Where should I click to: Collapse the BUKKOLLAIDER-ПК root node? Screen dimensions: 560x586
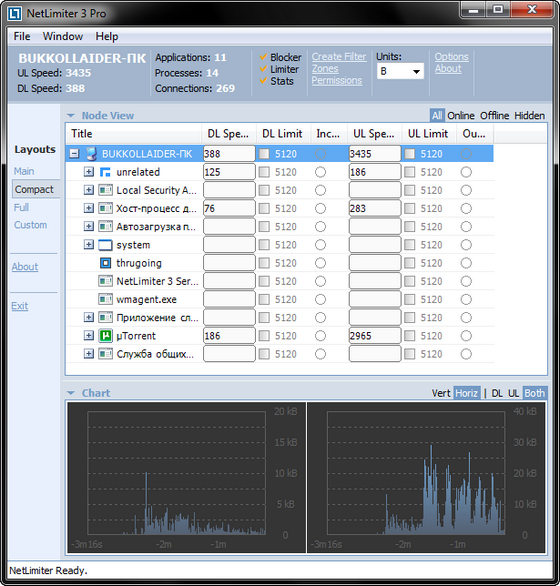click(74, 153)
